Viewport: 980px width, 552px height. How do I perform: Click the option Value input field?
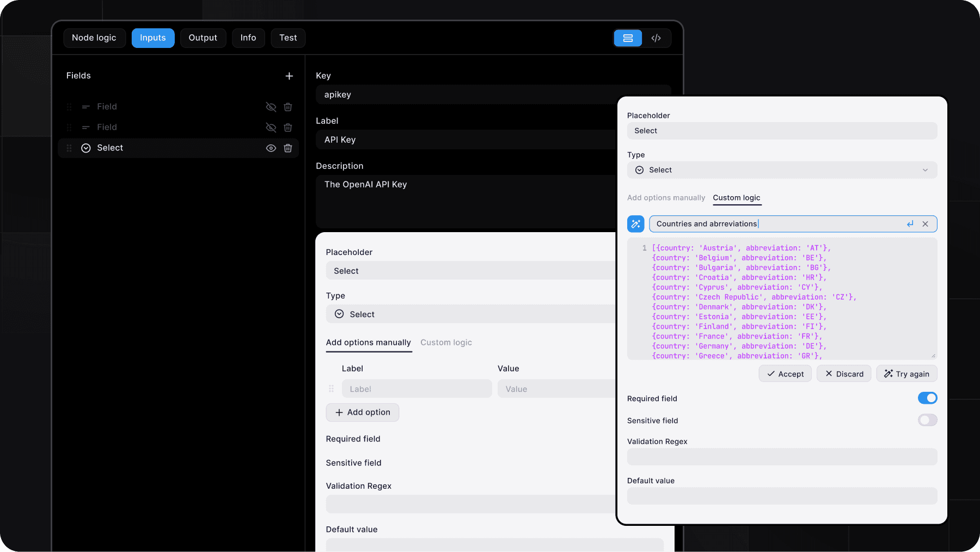pyautogui.click(x=557, y=389)
